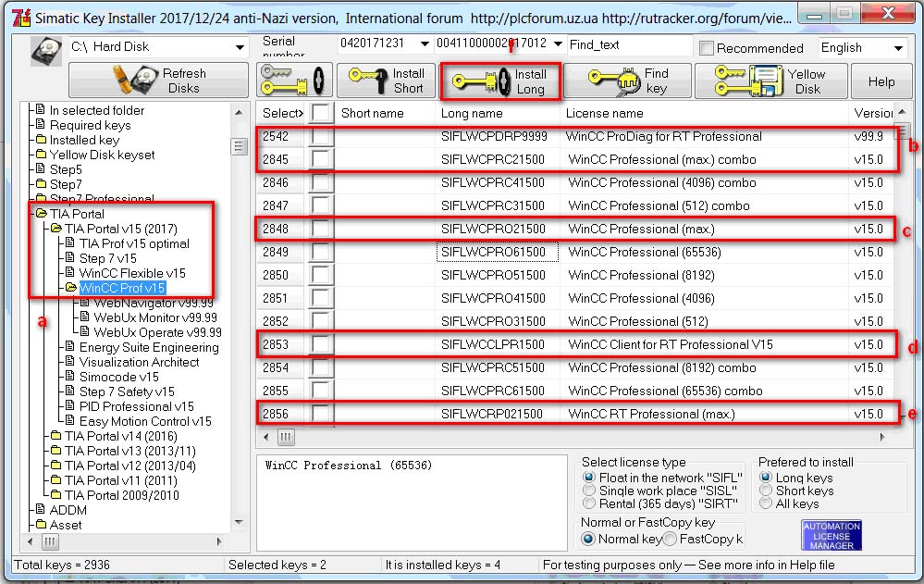
Task: Toggle the select-all checkbox in header
Action: [321, 113]
